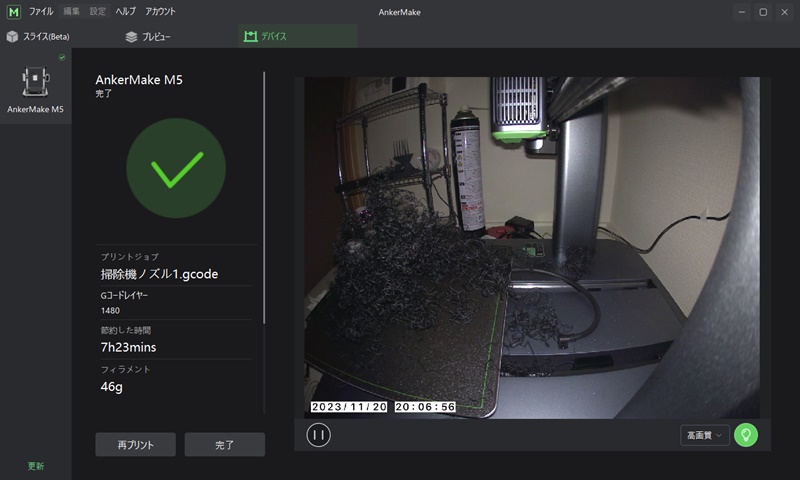Screen dimensions: 800x480
Task: Open the 設定 menu
Action: pos(98,11)
